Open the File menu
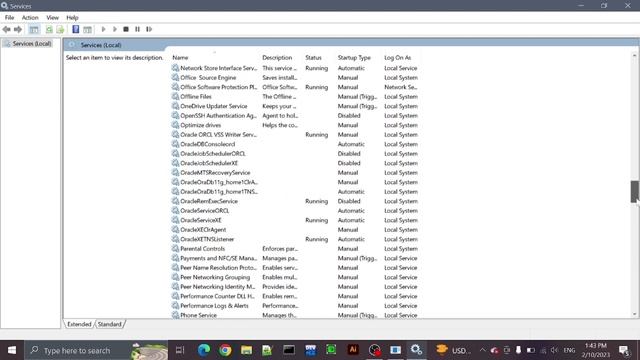Screen dimensions: 640x360 coord(9,18)
